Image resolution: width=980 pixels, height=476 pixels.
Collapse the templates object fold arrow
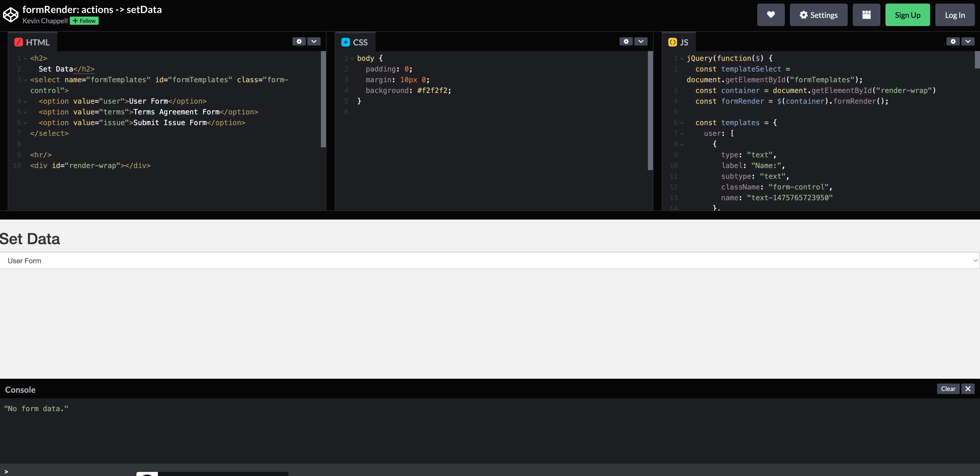pyautogui.click(x=682, y=123)
